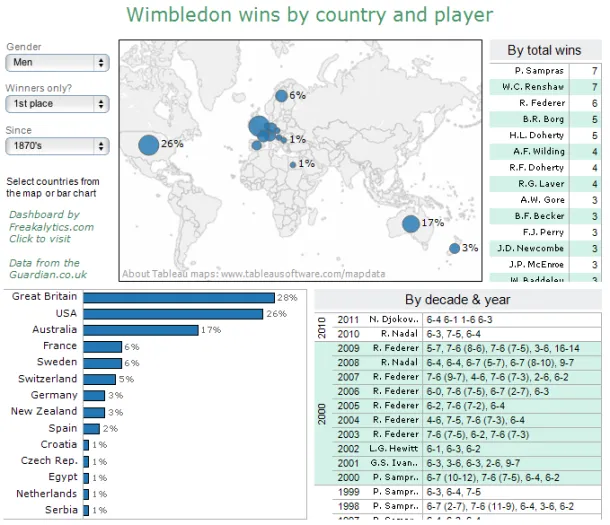Screen dimensions: 610x525
Task: Open the Tableau mapdata attribution link
Action: 254,274
